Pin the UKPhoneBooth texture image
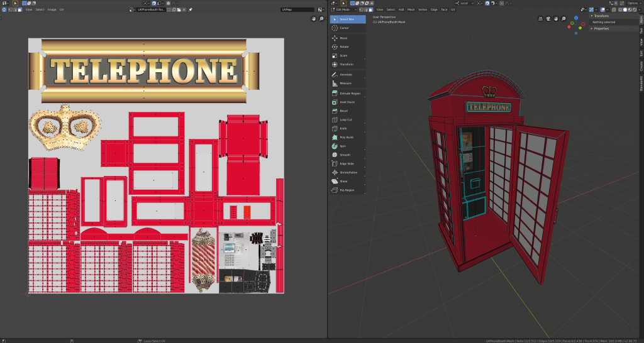 [191, 10]
